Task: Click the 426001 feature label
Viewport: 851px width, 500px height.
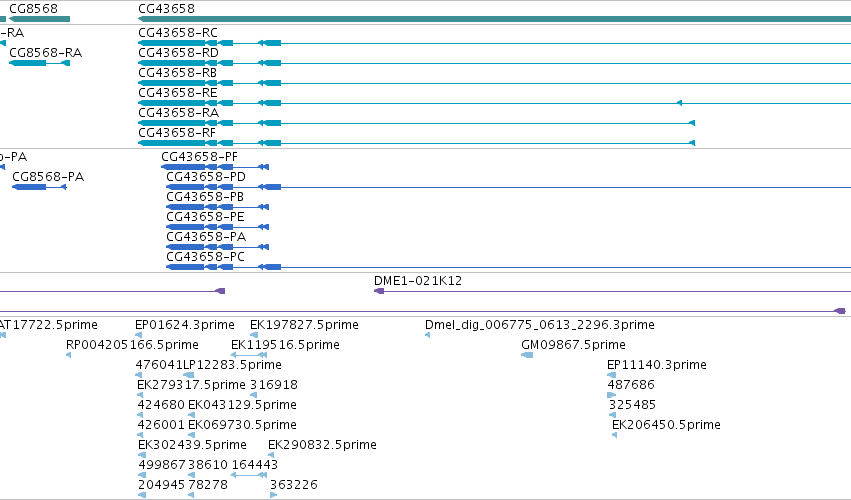Action: coord(161,425)
